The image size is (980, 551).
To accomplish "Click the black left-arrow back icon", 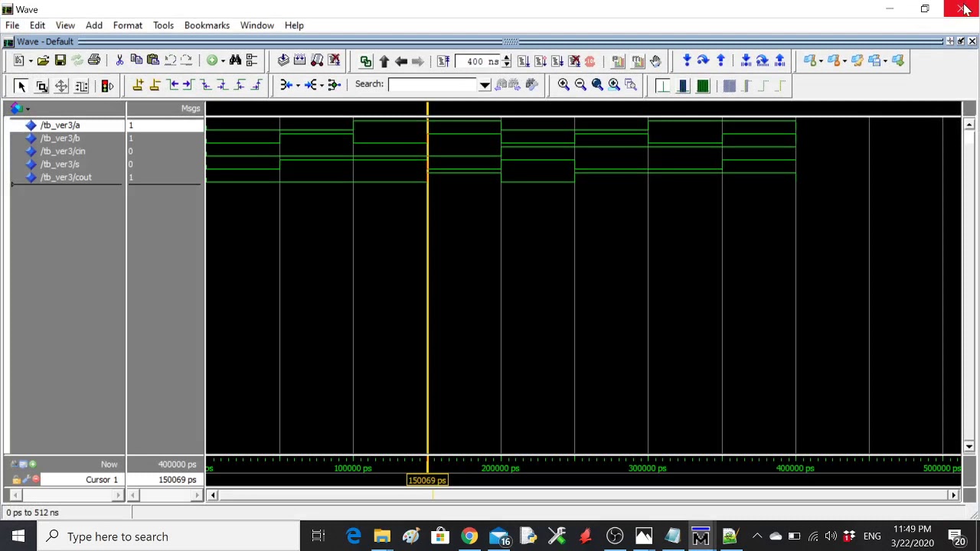I will tap(400, 61).
